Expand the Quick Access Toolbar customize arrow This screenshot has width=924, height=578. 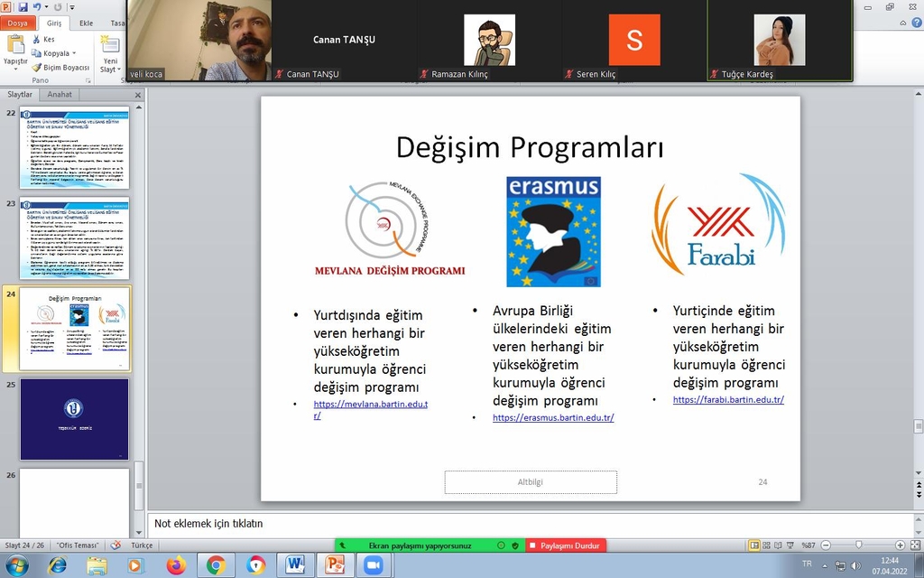(74, 6)
